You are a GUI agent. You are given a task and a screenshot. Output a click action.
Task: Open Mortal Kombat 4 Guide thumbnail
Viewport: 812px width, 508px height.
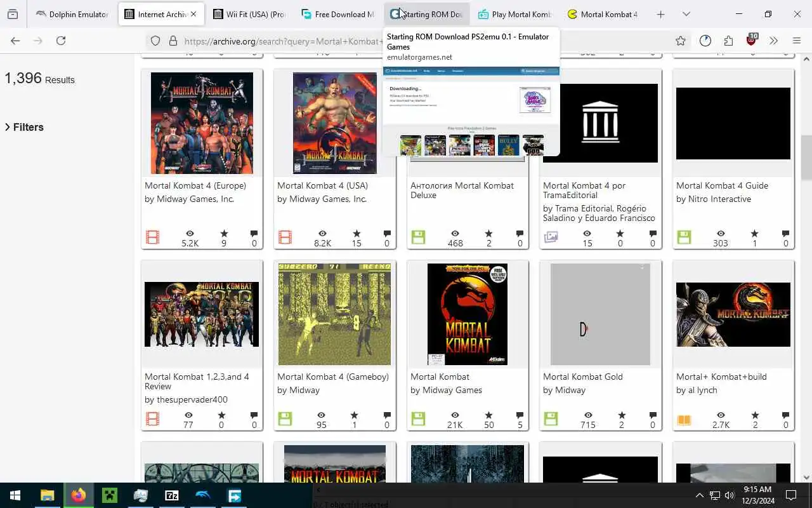733,123
